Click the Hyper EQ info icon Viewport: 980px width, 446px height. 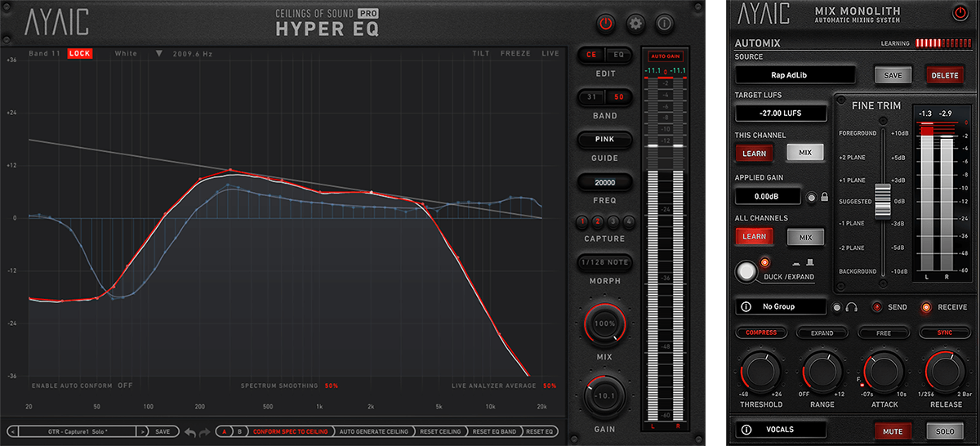coord(664,24)
